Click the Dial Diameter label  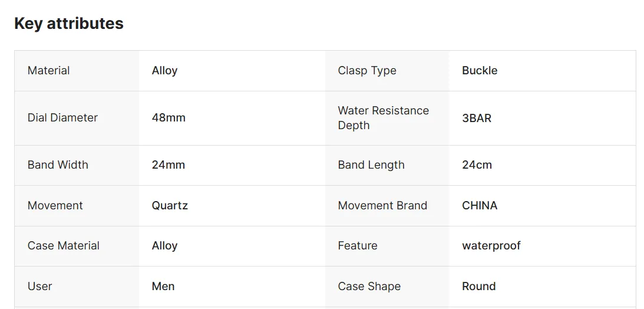62,118
